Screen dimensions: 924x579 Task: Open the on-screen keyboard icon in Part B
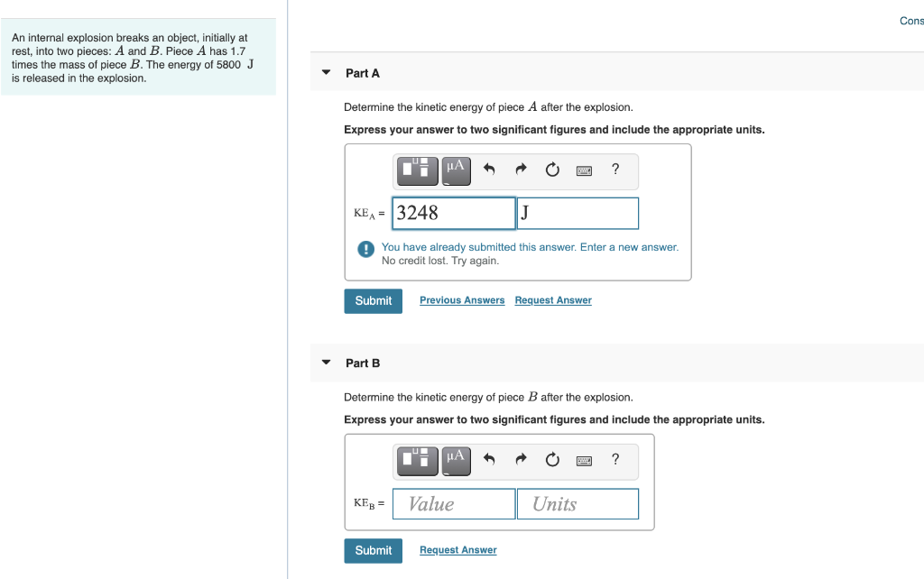(584, 461)
